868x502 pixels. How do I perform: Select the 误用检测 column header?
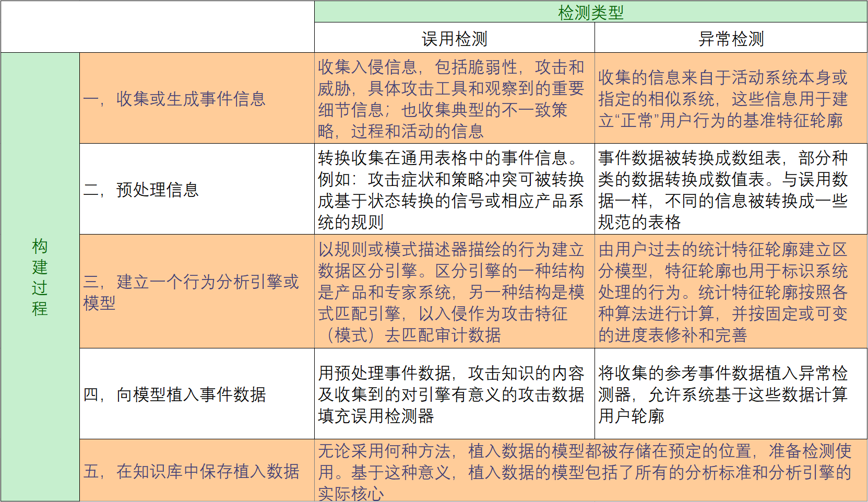[455, 38]
